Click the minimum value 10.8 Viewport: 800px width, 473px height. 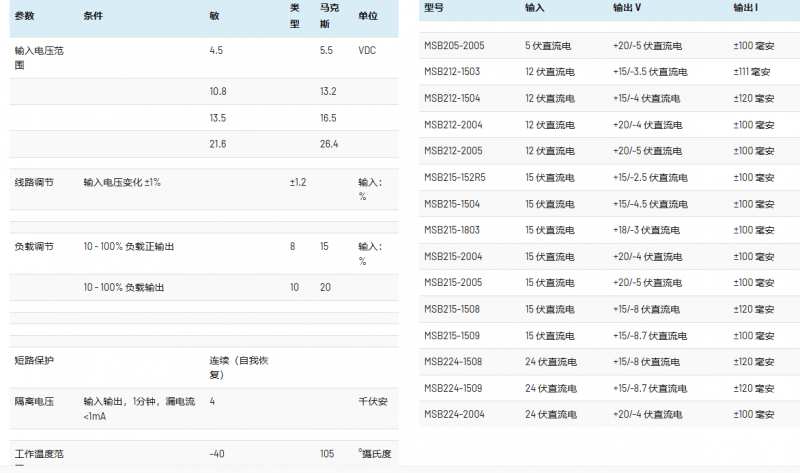click(218, 91)
